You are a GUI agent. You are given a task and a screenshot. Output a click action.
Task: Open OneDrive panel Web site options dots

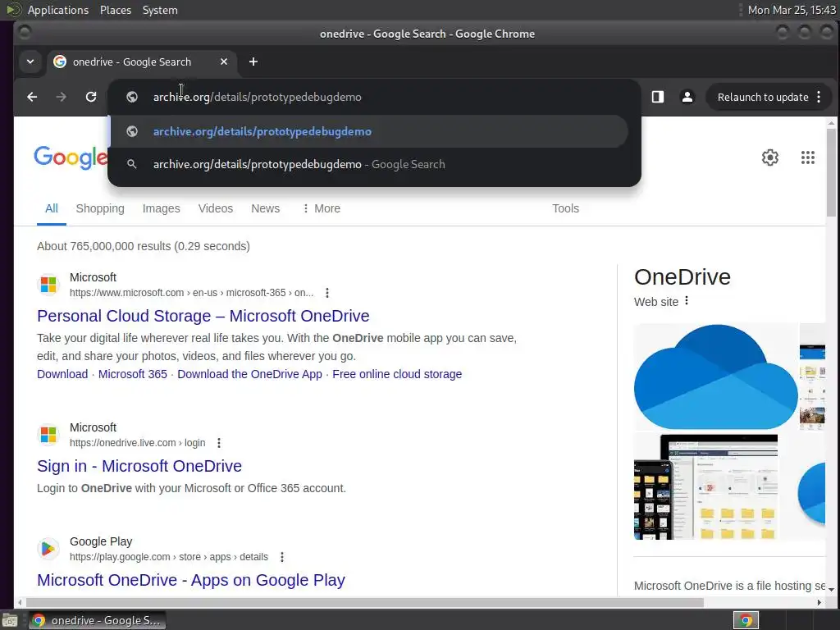tap(687, 301)
